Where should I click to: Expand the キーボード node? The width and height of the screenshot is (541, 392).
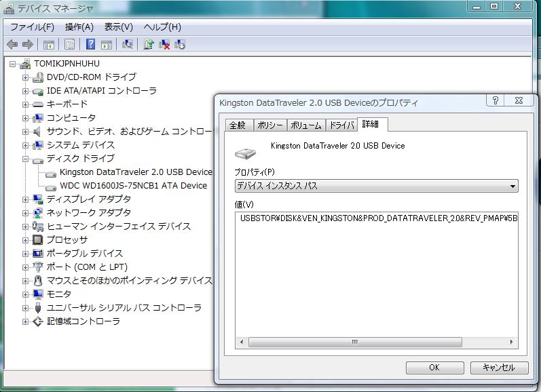pos(25,104)
